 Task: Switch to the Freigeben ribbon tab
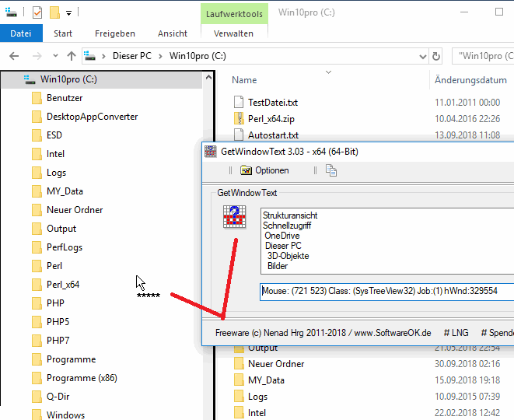115,33
